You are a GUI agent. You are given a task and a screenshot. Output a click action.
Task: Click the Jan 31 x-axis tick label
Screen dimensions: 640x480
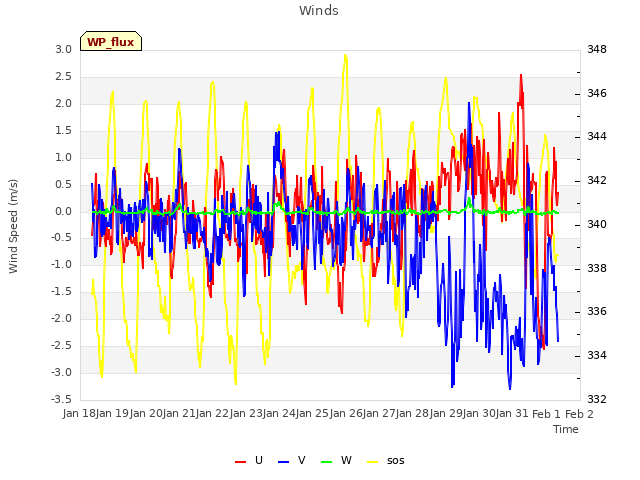[x=512, y=414]
